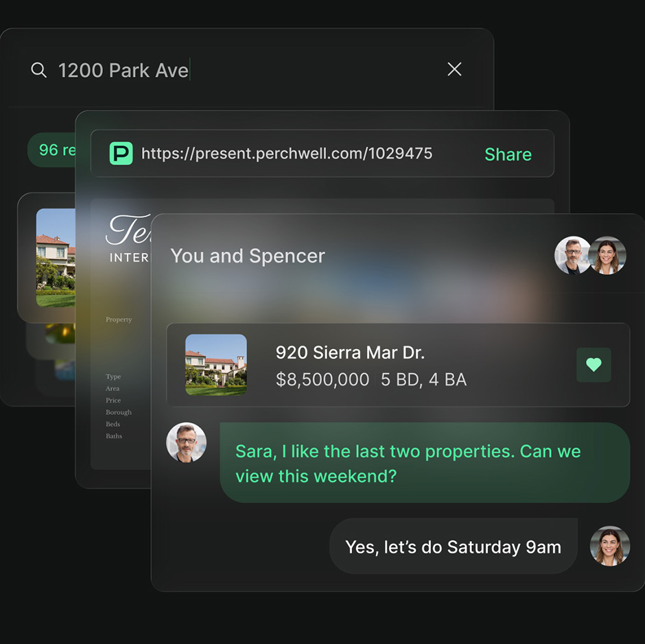Expand the Price filter
This screenshot has height=644, width=645.
pyautogui.click(x=113, y=401)
